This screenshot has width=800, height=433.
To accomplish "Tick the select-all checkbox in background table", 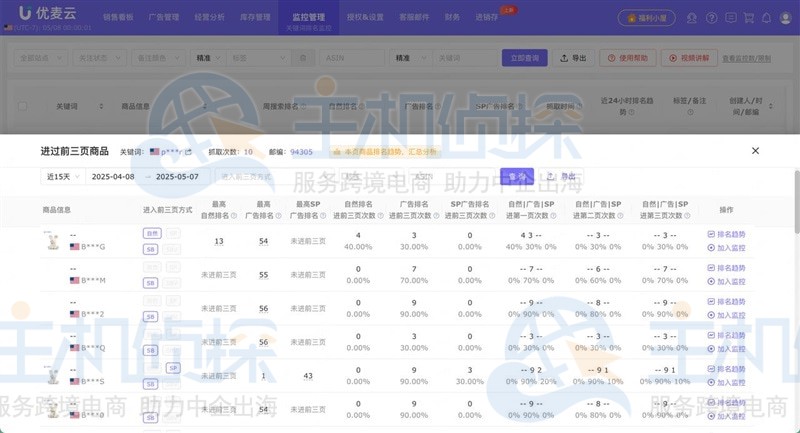I will [22, 106].
